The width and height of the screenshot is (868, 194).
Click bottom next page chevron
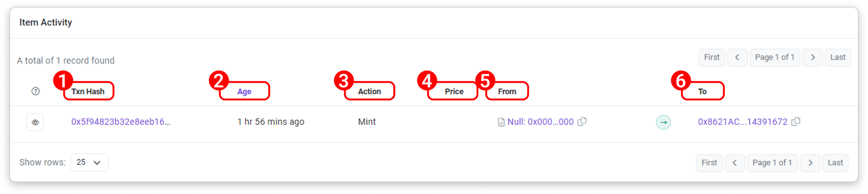point(810,163)
